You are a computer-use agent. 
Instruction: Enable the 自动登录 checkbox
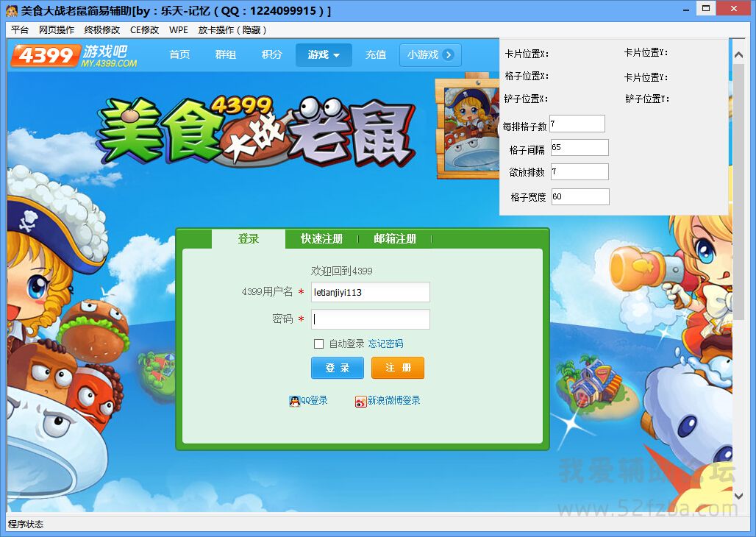318,344
